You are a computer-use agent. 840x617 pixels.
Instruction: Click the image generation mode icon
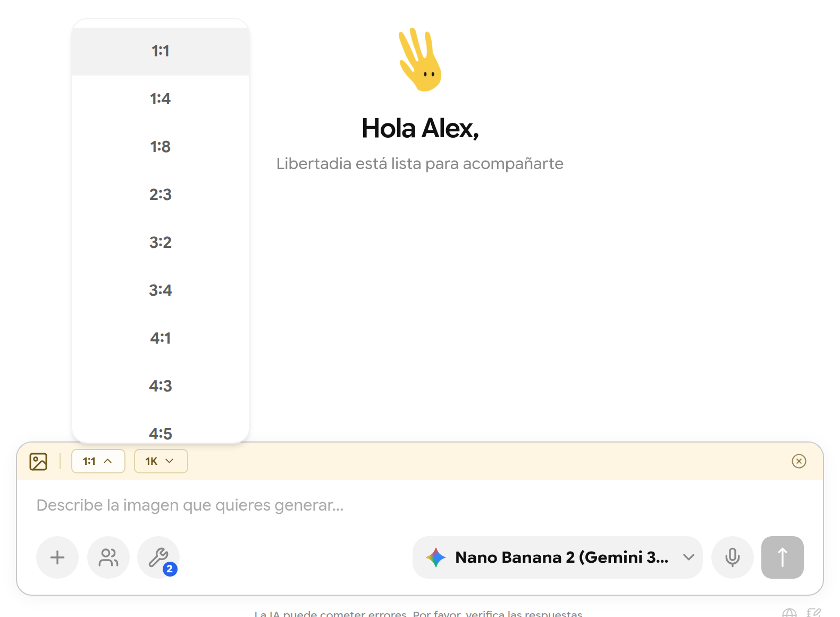click(38, 461)
